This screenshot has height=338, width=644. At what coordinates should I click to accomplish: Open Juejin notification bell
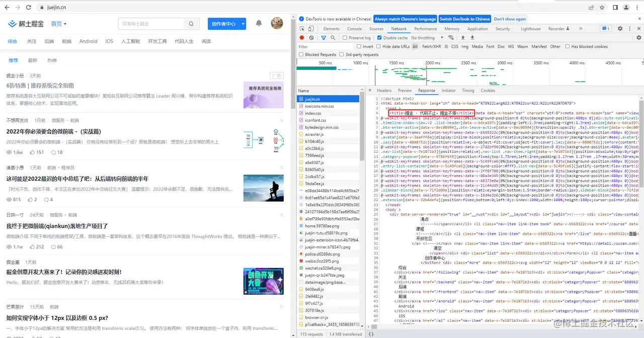click(259, 23)
